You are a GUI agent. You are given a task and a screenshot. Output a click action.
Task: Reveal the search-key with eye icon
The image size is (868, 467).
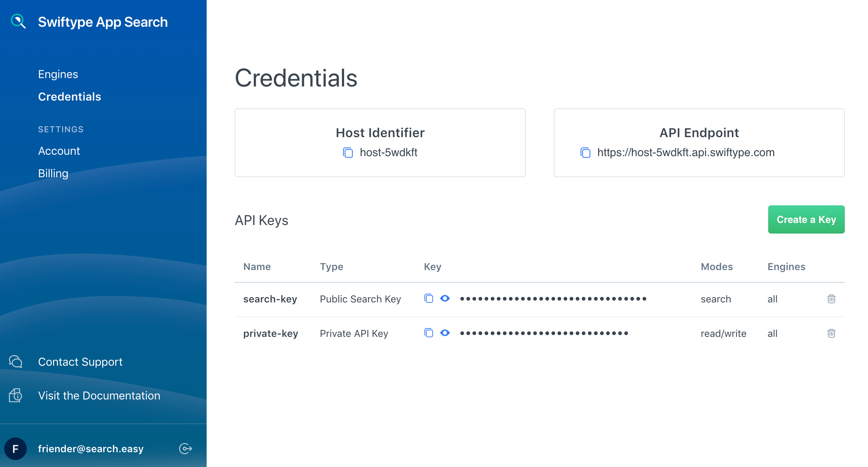[445, 299]
